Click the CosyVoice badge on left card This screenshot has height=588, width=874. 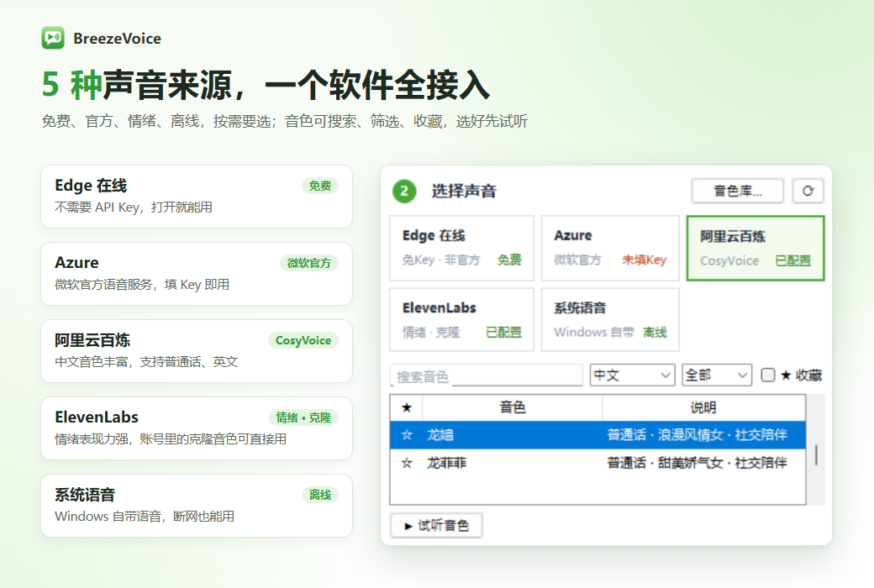303,340
